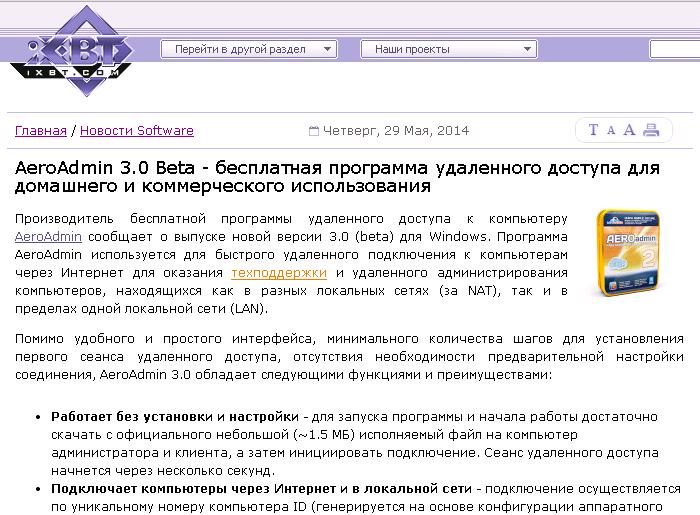Choose the large A font size icon
This screenshot has height=515, width=700.
point(629,130)
